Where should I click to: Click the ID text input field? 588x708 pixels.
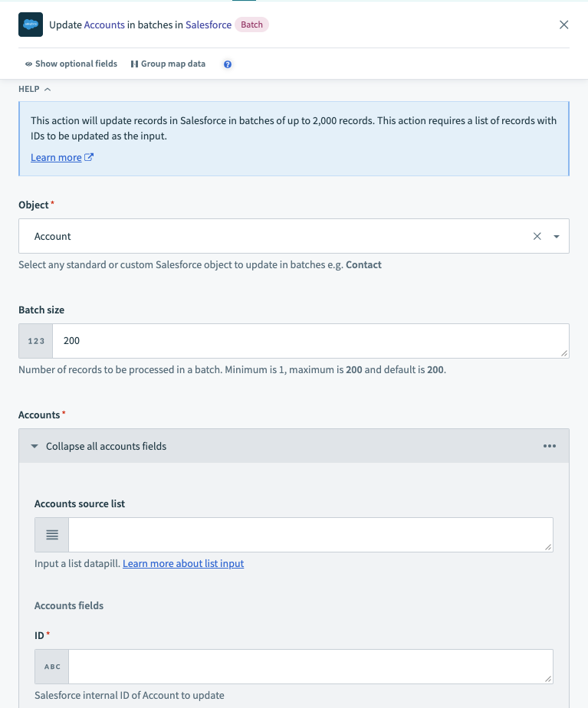(310, 667)
